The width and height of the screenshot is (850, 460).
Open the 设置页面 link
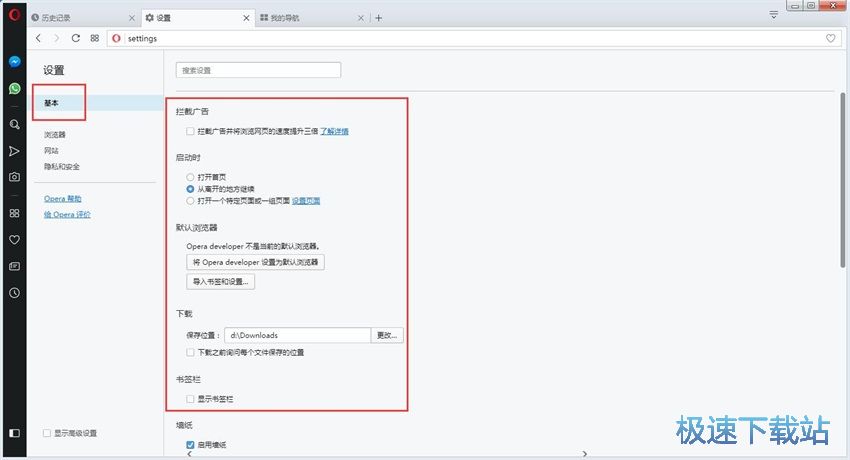[306, 201]
